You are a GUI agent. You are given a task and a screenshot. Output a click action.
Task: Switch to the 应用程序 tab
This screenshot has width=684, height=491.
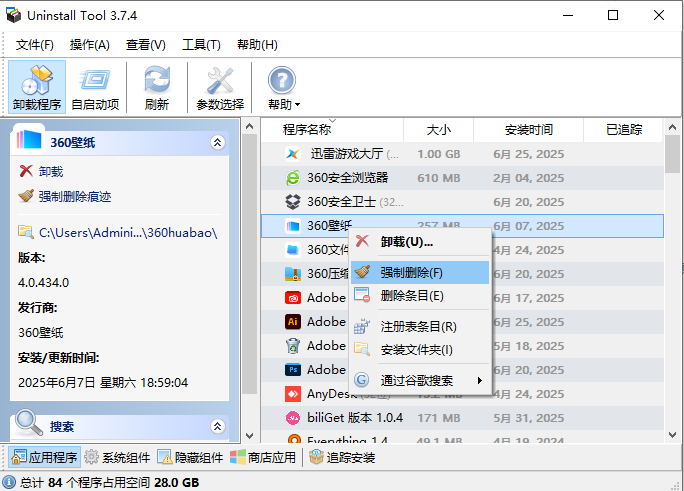[44, 457]
